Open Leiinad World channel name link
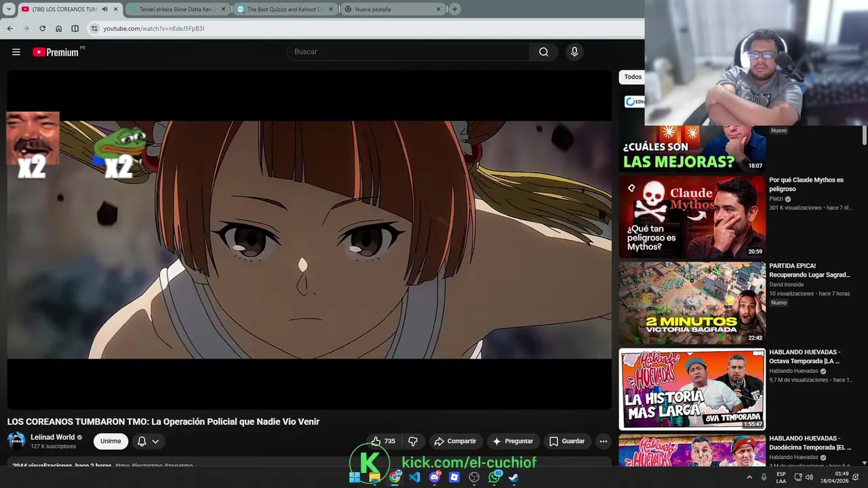 [52, 437]
